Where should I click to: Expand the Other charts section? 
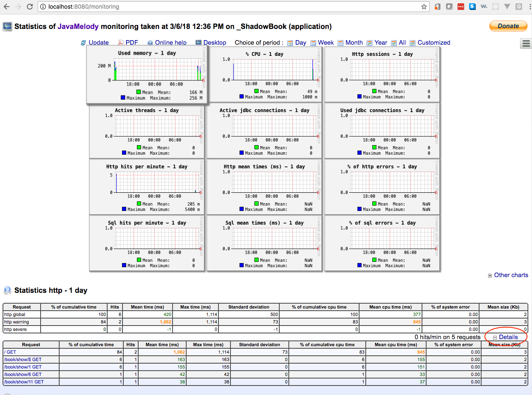pyautogui.click(x=508, y=275)
